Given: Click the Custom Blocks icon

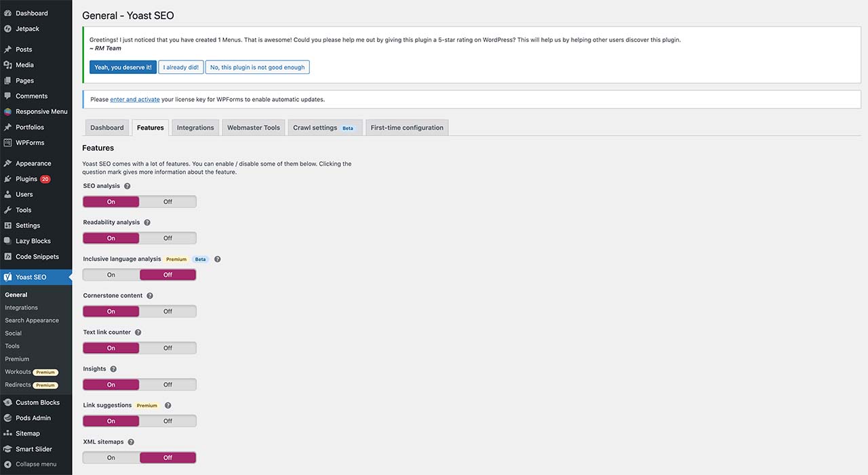Looking at the screenshot, I should point(7,402).
